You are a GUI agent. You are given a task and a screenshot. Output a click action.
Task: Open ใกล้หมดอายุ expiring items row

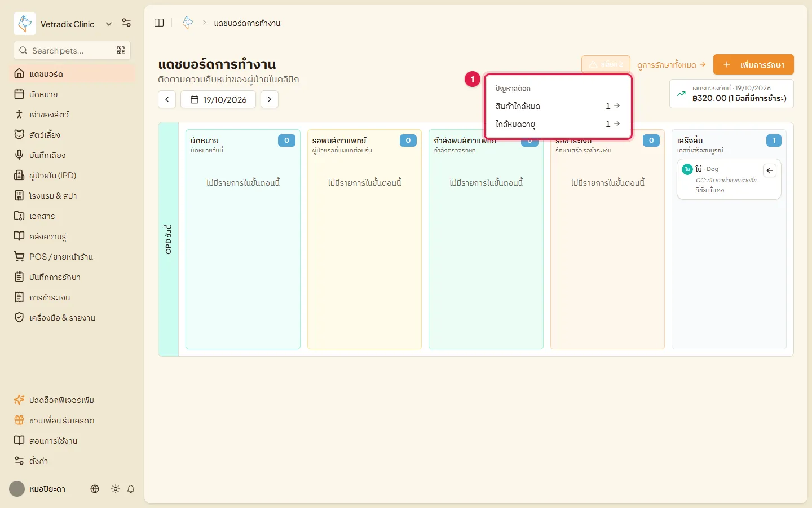click(x=558, y=124)
